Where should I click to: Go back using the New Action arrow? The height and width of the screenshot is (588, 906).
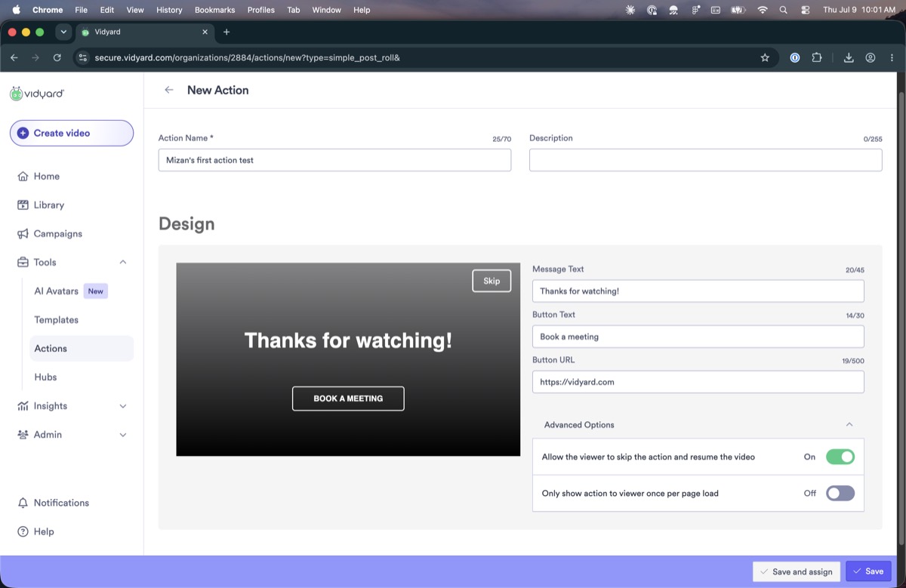[x=169, y=90]
